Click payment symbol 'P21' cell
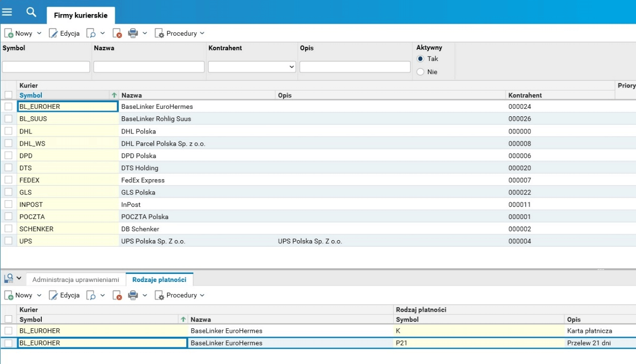 pos(479,343)
